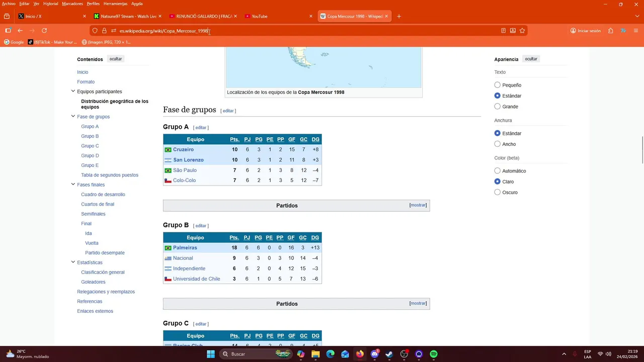644x362 pixels.
Task: Open the extensions puzzle icon
Action: pyautogui.click(x=610, y=31)
